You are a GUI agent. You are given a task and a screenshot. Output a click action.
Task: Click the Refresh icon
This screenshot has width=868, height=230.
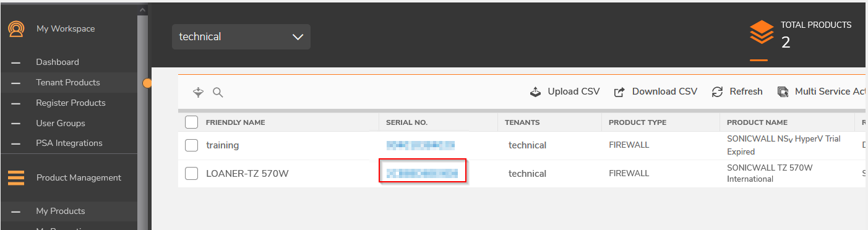tap(718, 92)
